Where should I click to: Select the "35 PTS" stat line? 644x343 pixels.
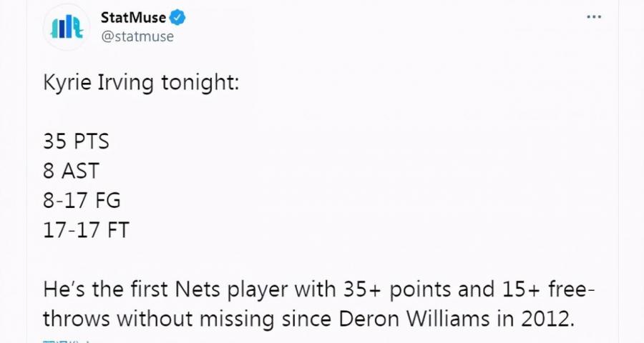[76, 141]
